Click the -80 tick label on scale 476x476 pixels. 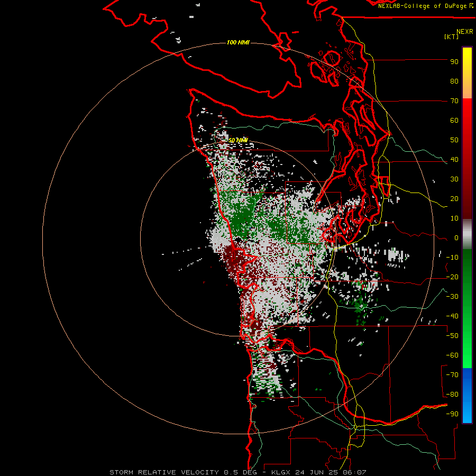452,395
